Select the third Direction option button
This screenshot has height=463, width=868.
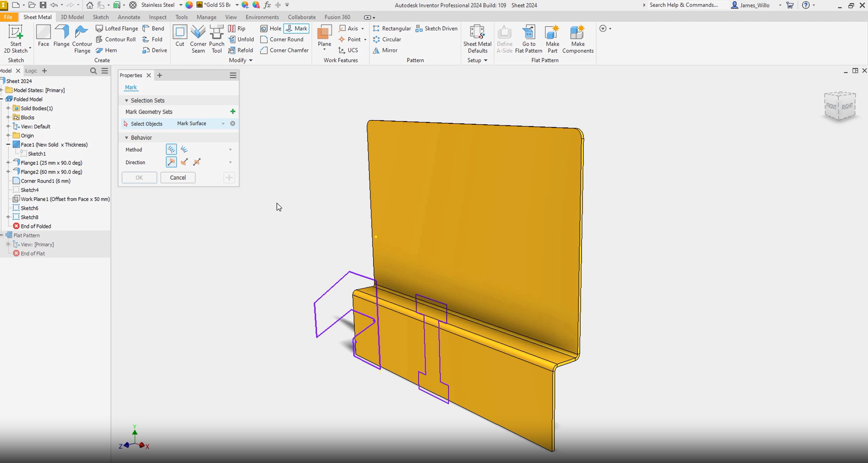pyautogui.click(x=197, y=162)
